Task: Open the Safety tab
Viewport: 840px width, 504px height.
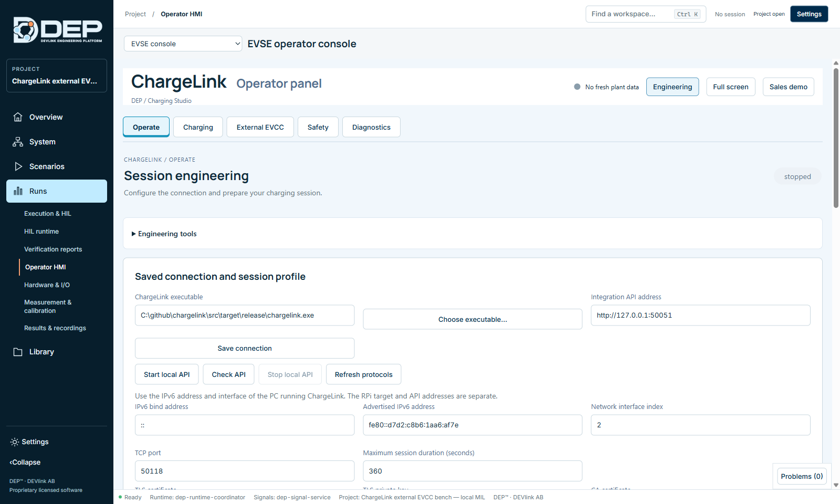Action: pyautogui.click(x=318, y=127)
